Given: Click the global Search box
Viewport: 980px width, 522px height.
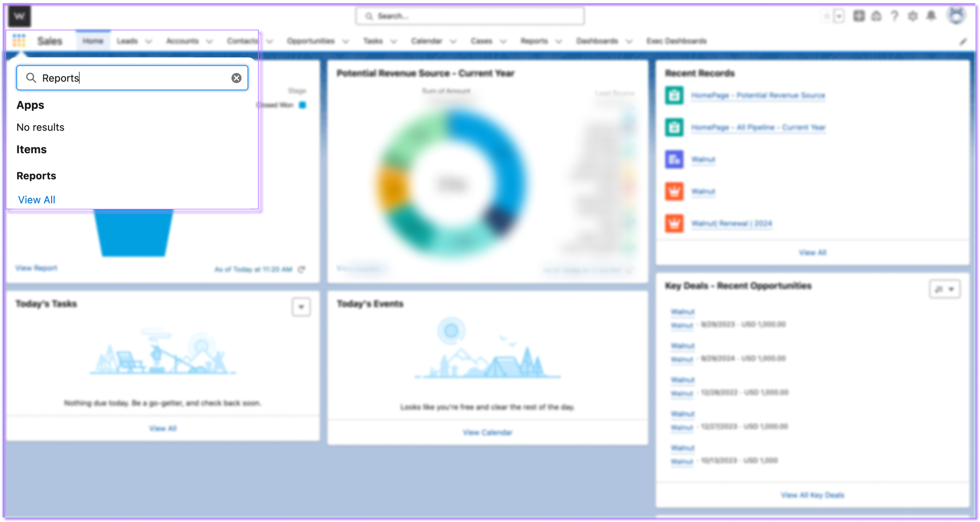Looking at the screenshot, I should point(470,16).
